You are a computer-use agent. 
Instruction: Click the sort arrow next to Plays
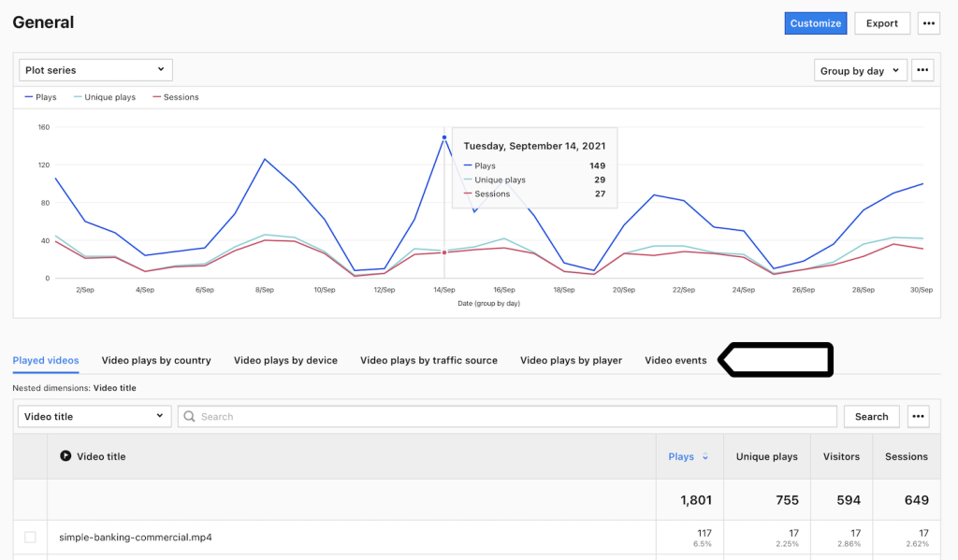[x=705, y=457]
